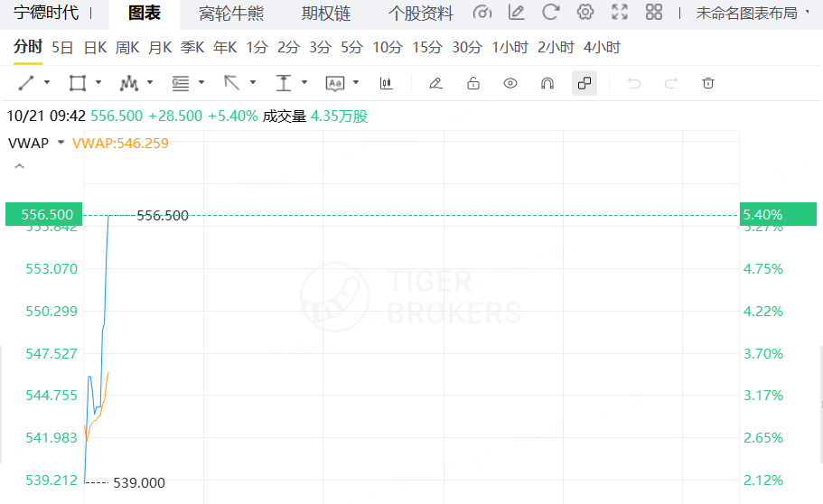Collapse indicator legend with up chevron
This screenshot has width=823, height=504.
pos(19,166)
